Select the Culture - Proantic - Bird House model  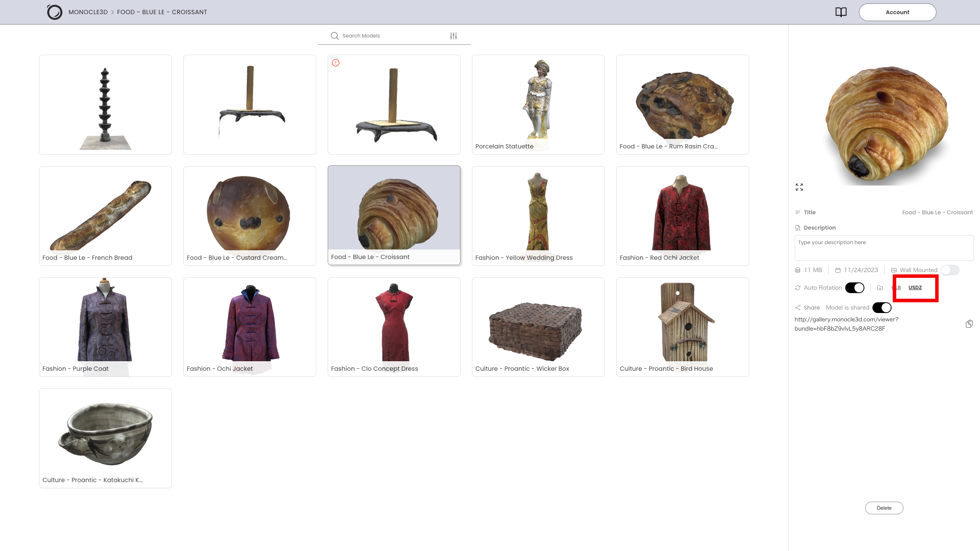click(683, 327)
